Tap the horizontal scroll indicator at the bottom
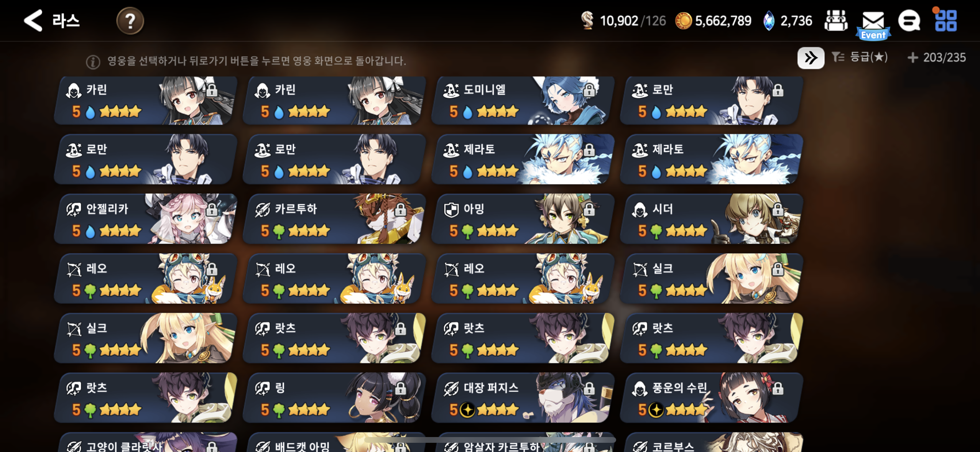 click(x=490, y=440)
